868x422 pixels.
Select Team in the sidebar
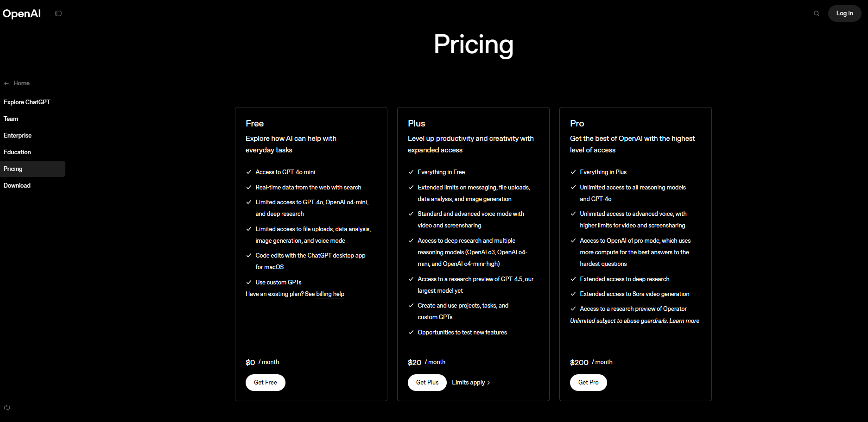coord(11,119)
